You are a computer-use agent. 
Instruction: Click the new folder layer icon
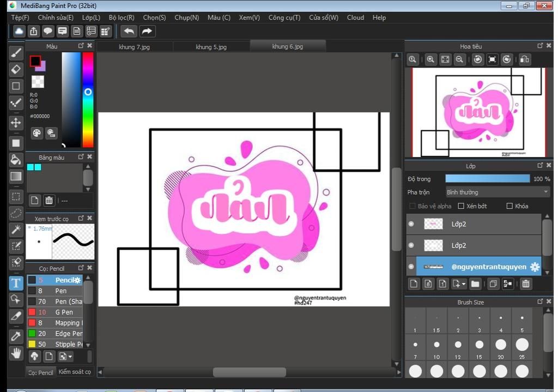pyautogui.click(x=475, y=284)
